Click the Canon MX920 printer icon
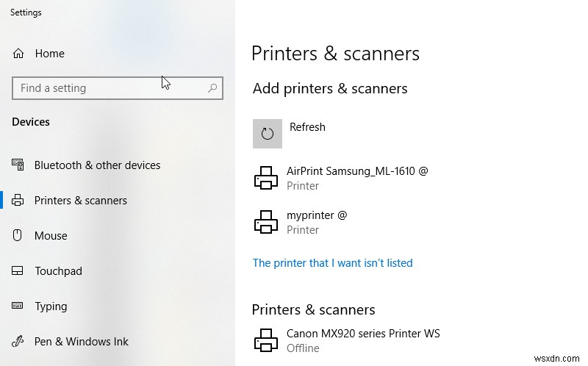This screenshot has width=588, height=366. pos(266,340)
